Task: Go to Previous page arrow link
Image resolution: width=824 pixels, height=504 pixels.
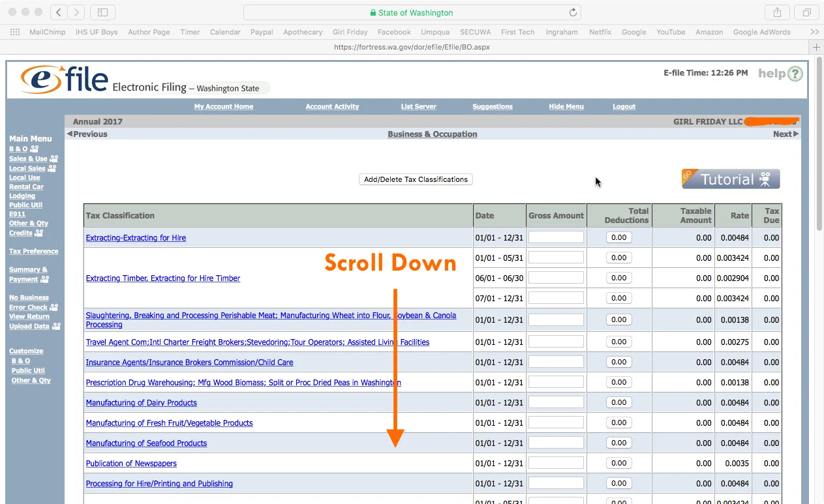Action: (x=87, y=134)
